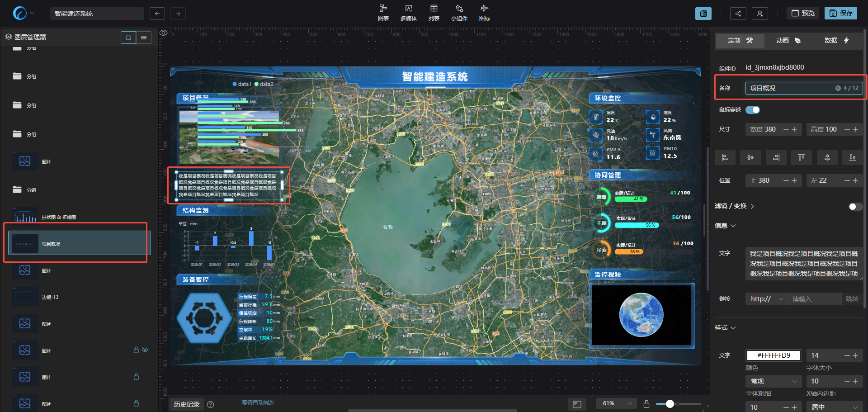Open the 61% zoom level dropdown
The width and height of the screenshot is (868, 412).
tap(616, 403)
